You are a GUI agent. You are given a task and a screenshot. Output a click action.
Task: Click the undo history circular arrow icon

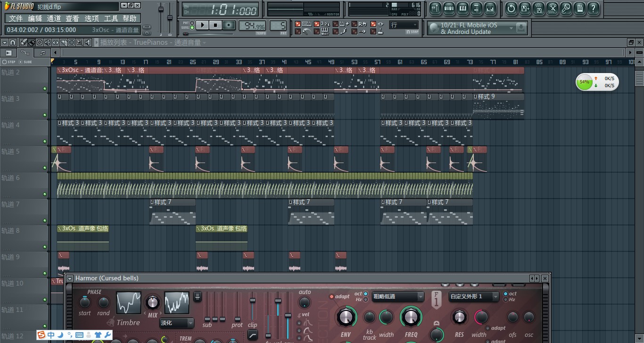coord(511,8)
